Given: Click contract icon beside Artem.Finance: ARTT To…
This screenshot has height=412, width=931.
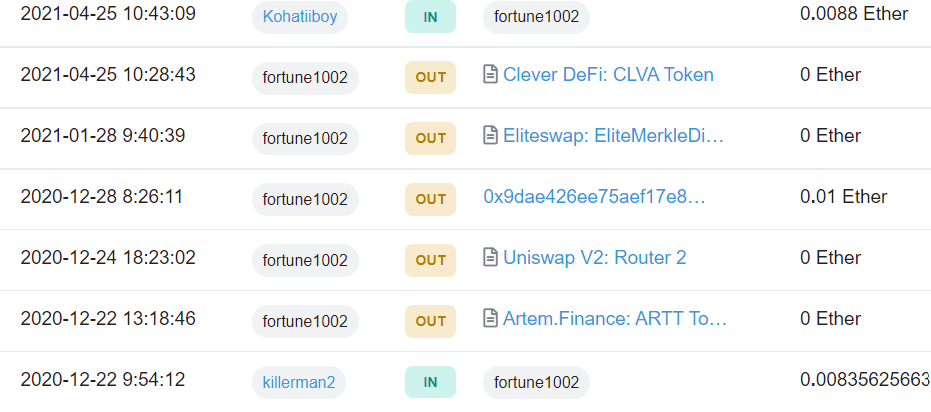Looking at the screenshot, I should [x=490, y=319].
